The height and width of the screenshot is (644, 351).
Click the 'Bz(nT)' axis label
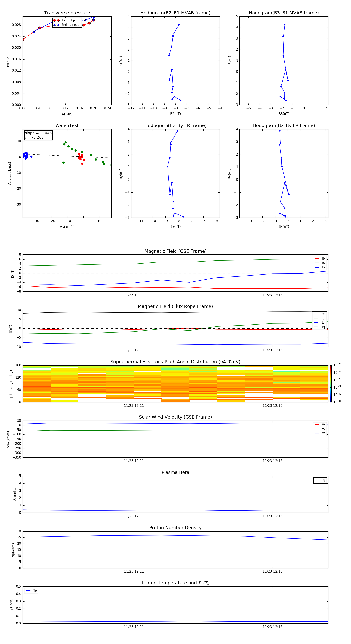(175, 227)
